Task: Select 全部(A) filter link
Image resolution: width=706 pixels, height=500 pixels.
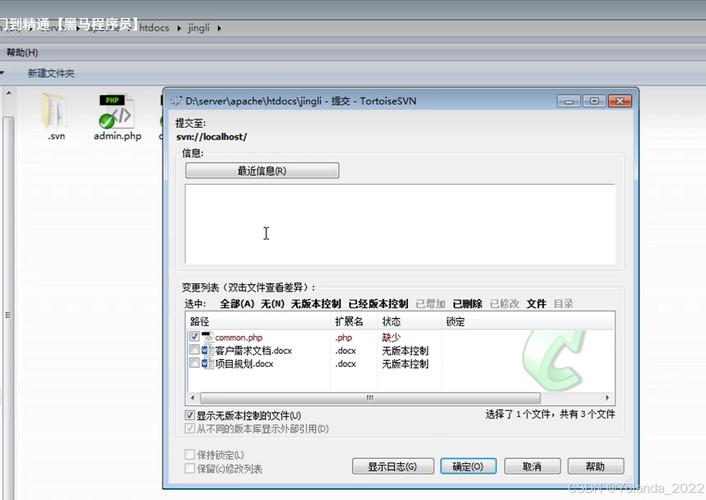Action: [x=237, y=304]
